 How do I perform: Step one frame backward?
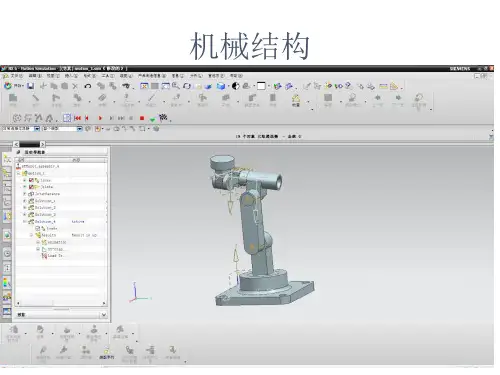pos(87,118)
